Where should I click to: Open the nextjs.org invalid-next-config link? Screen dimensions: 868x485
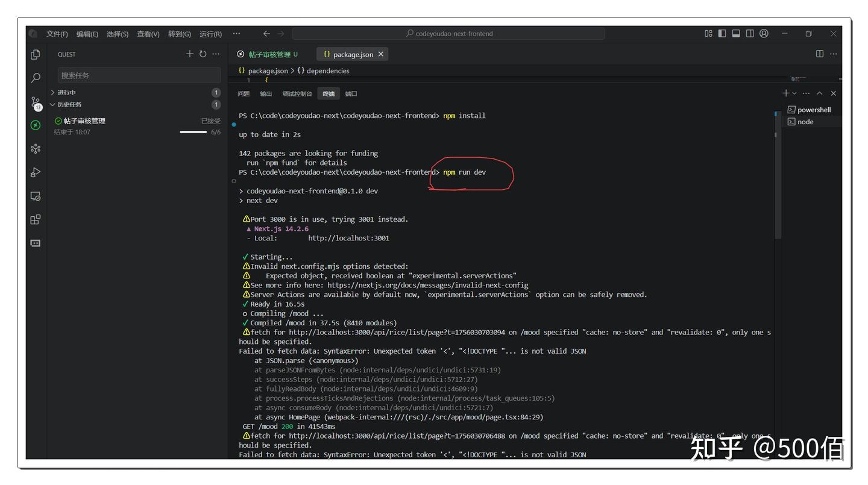click(x=427, y=286)
